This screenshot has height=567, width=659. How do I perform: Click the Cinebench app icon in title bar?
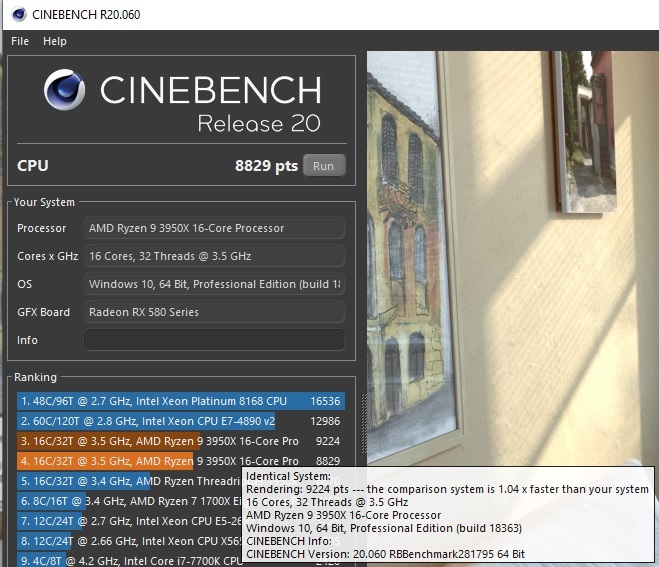coord(19,14)
